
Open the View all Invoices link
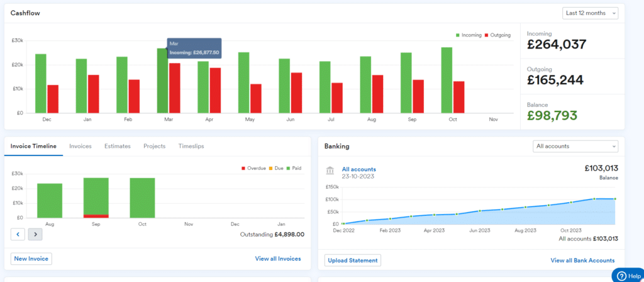pos(277,259)
